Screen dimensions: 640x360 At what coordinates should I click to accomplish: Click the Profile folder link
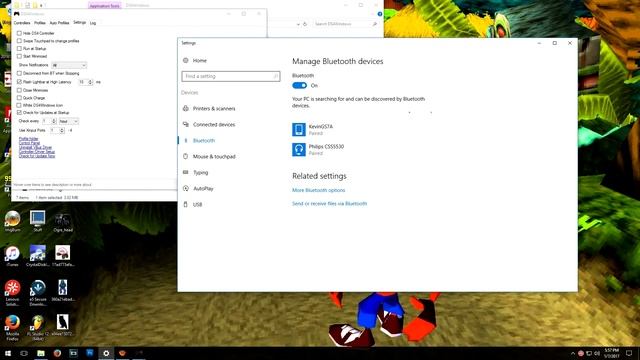point(28,139)
